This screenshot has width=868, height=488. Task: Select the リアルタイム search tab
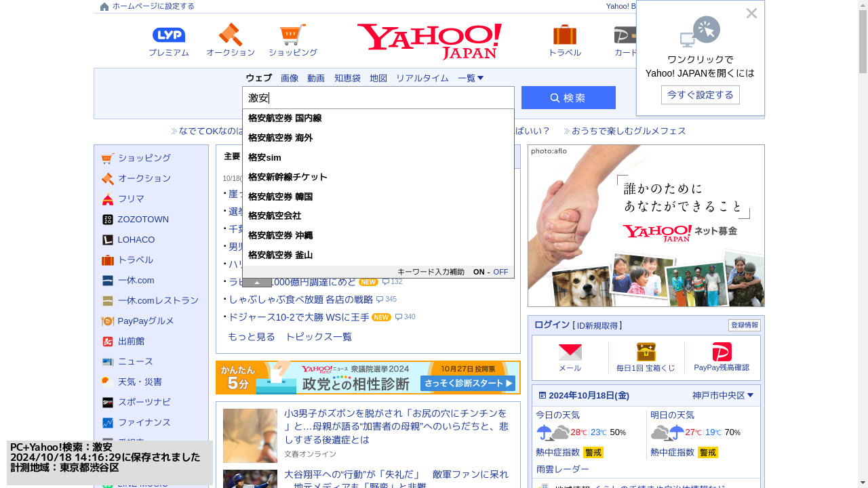(x=422, y=78)
